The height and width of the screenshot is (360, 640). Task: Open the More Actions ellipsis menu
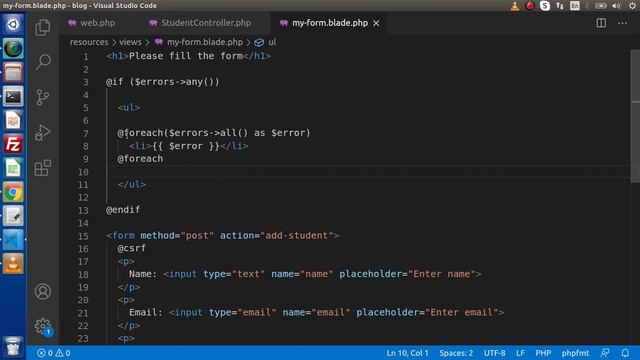[x=622, y=23]
